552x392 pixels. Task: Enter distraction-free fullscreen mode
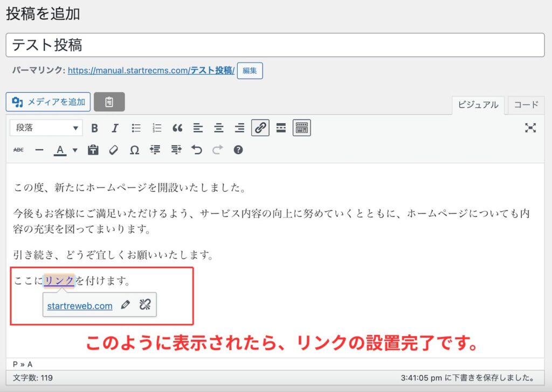(530, 128)
